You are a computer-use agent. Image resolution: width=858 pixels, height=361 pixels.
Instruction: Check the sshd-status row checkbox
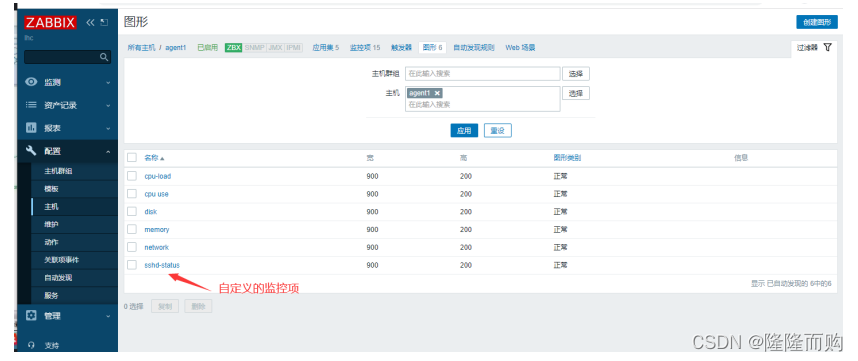tap(132, 265)
